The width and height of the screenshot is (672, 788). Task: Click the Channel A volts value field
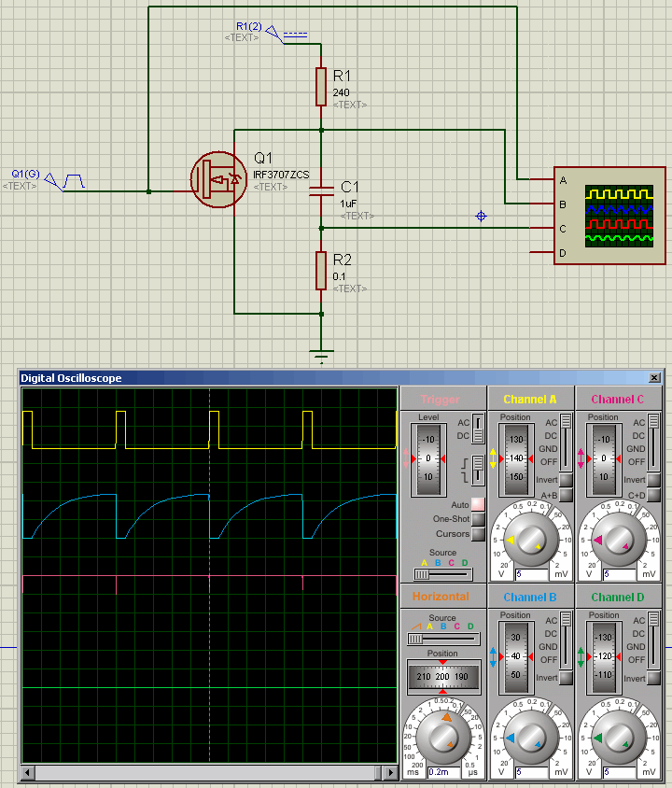pos(530,574)
